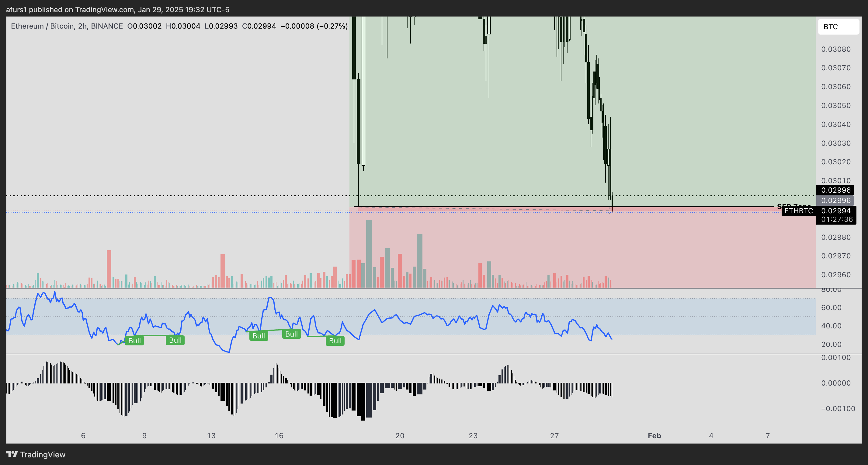Click the 0.00100 histogram axis label
The height and width of the screenshot is (465, 868).
[x=836, y=358]
